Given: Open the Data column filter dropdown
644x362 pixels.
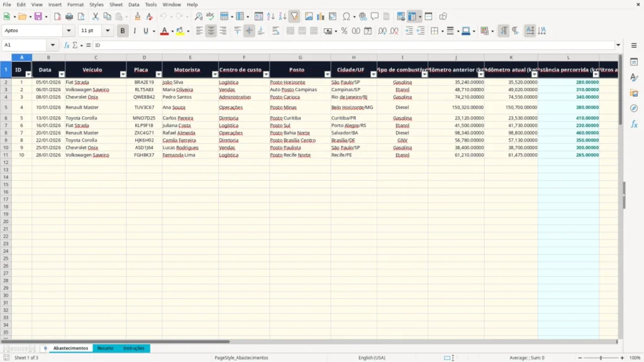Looking at the screenshot, I should click(62, 74).
